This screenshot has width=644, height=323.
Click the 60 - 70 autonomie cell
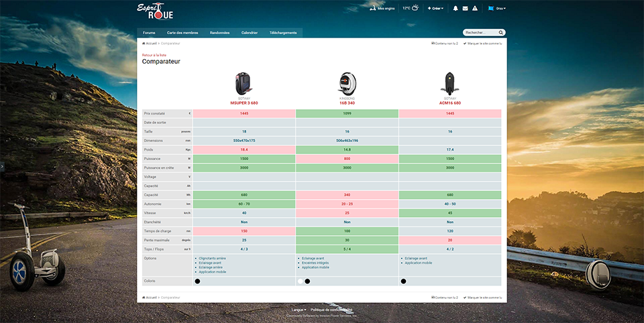pos(244,204)
